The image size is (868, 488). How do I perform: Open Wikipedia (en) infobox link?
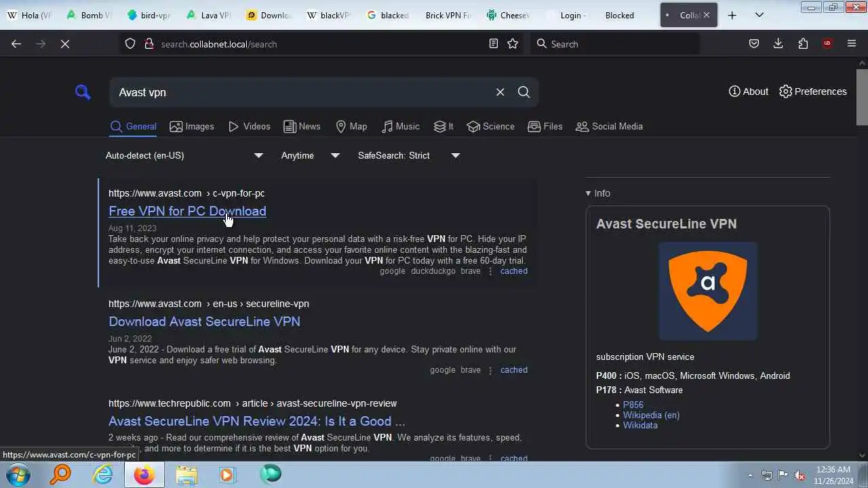pos(651,415)
